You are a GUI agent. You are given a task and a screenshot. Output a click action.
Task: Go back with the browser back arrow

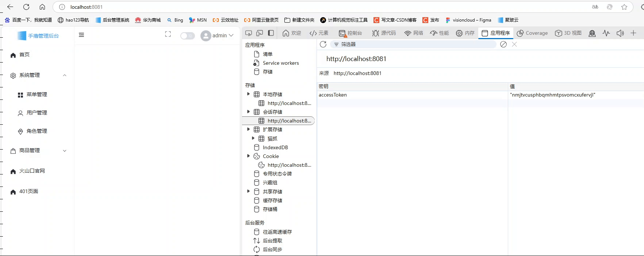10,7
